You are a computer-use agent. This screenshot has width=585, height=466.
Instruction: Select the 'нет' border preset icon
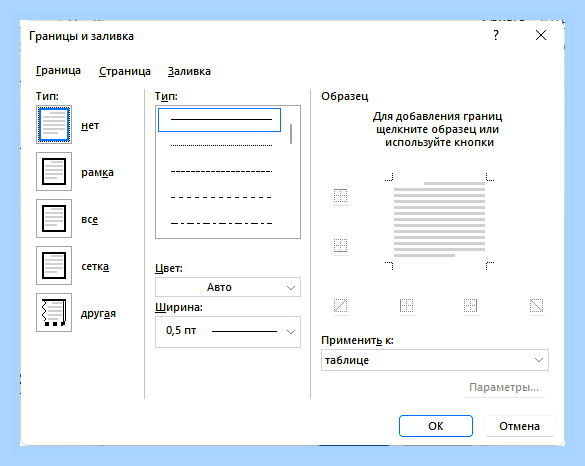click(54, 125)
